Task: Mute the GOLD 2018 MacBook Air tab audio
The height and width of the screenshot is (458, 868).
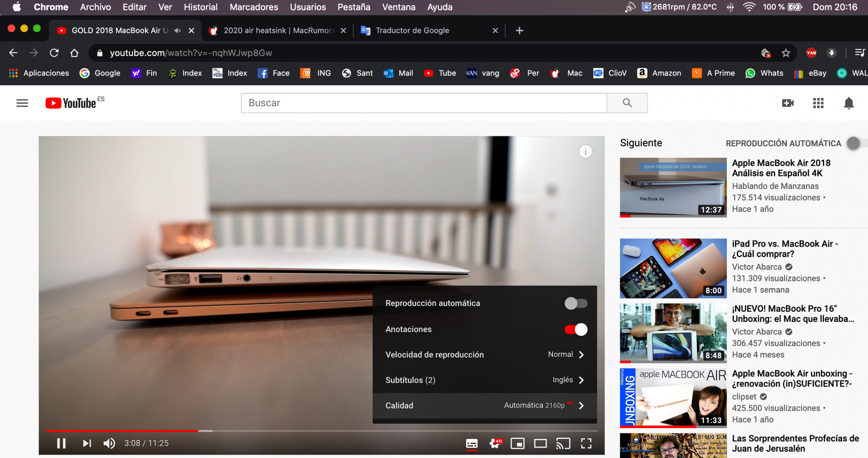Action: click(178, 30)
